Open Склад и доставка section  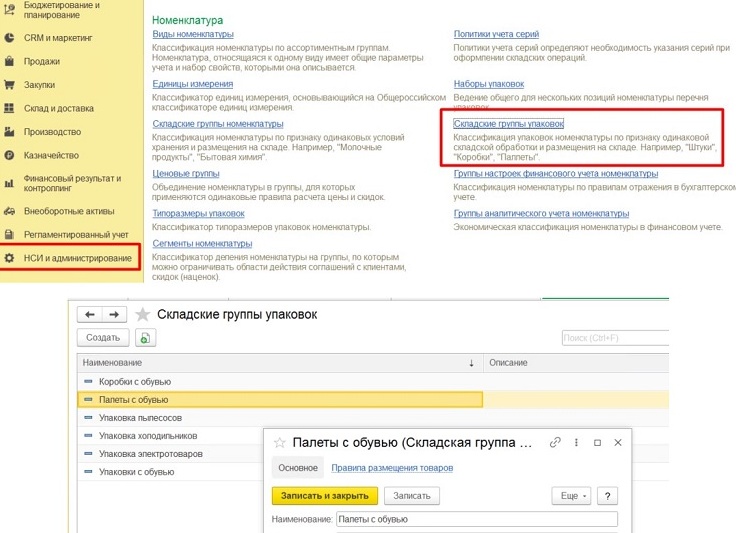(59, 108)
